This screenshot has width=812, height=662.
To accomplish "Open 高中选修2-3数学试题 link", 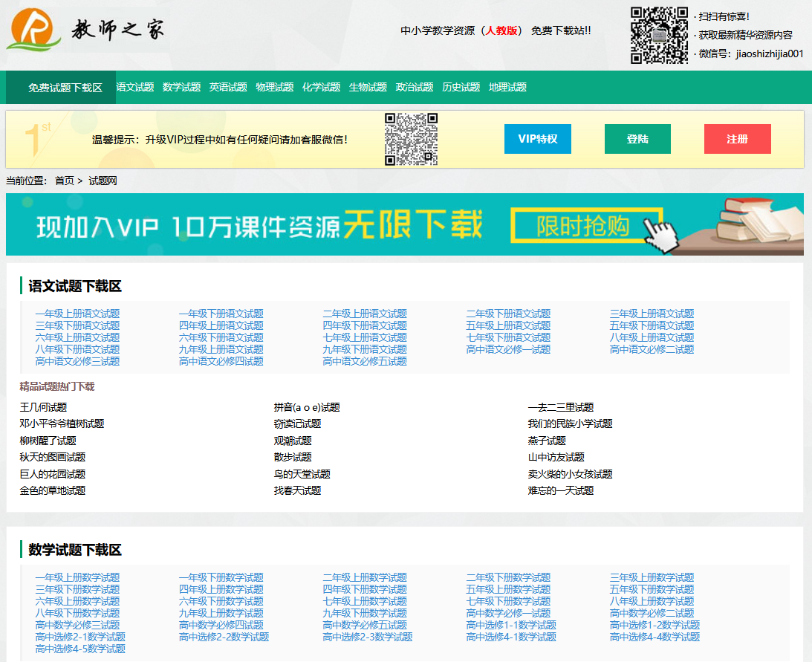I will point(368,637).
